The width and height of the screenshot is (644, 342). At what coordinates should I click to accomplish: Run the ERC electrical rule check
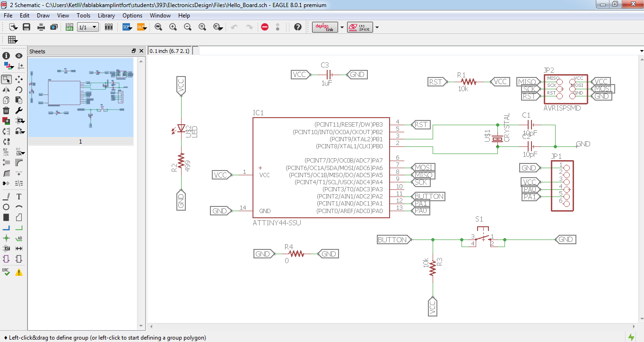pos(6,272)
